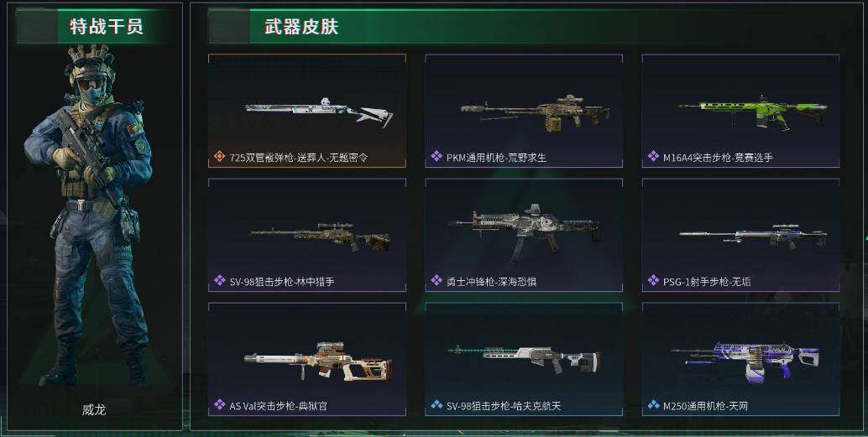This screenshot has height=437, width=868.
Task: Select the green M16A4 rifle skin image
Action: [x=753, y=112]
